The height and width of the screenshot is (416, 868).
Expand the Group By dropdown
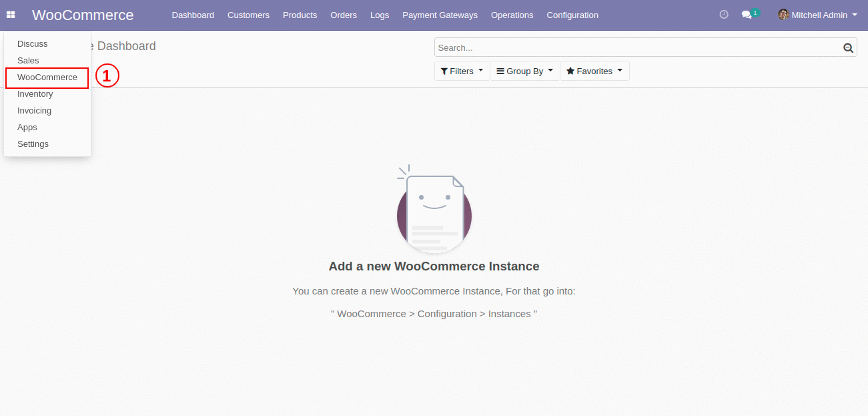coord(524,71)
